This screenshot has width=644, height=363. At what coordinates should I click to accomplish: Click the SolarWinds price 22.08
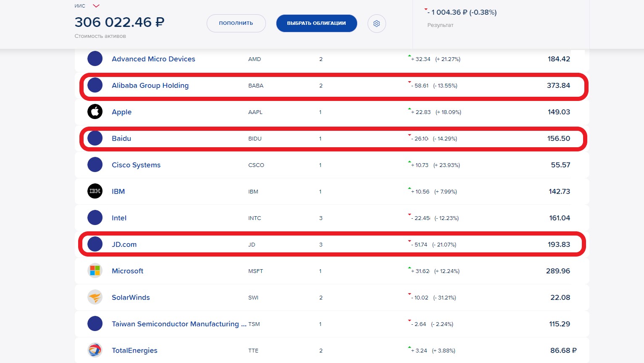[560, 297]
